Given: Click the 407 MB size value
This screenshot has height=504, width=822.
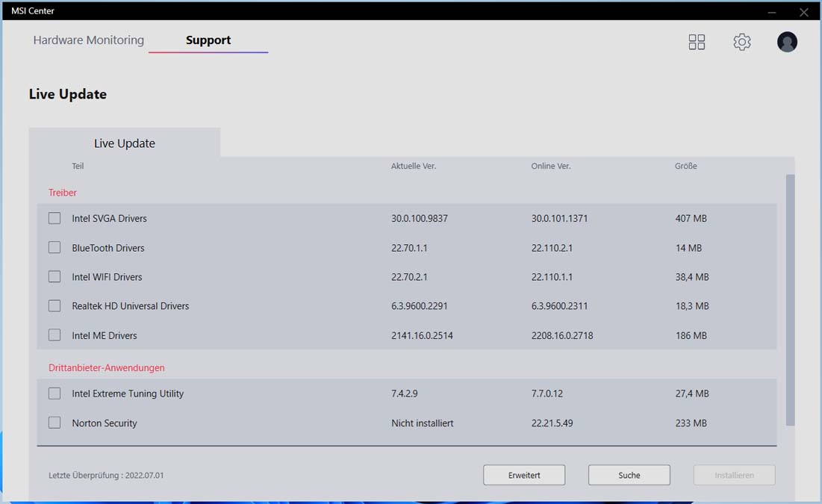Looking at the screenshot, I should pos(691,218).
